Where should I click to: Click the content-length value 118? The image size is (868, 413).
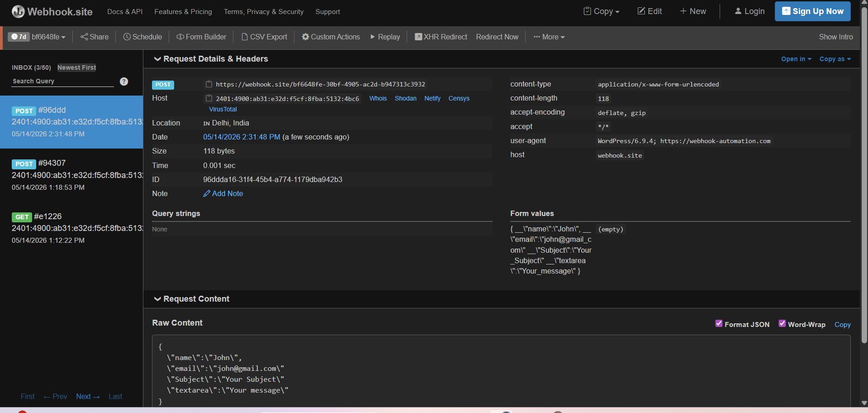coord(603,99)
